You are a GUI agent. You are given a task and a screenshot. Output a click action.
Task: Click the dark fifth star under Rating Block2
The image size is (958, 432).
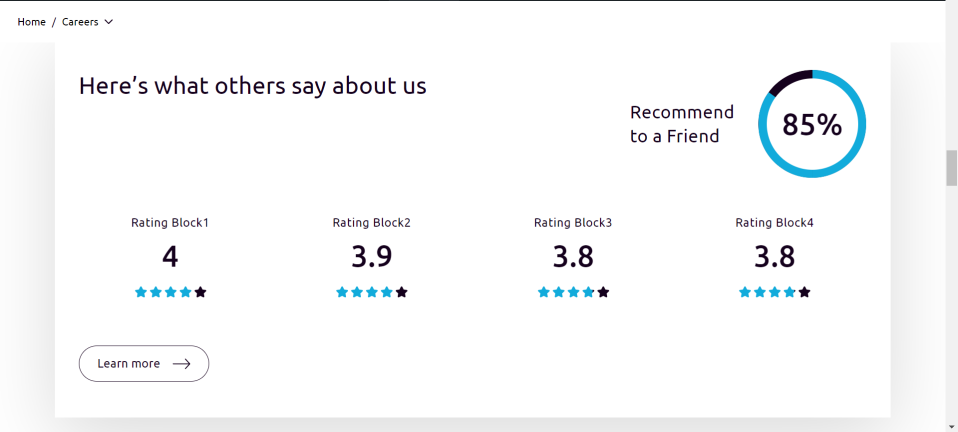click(402, 292)
